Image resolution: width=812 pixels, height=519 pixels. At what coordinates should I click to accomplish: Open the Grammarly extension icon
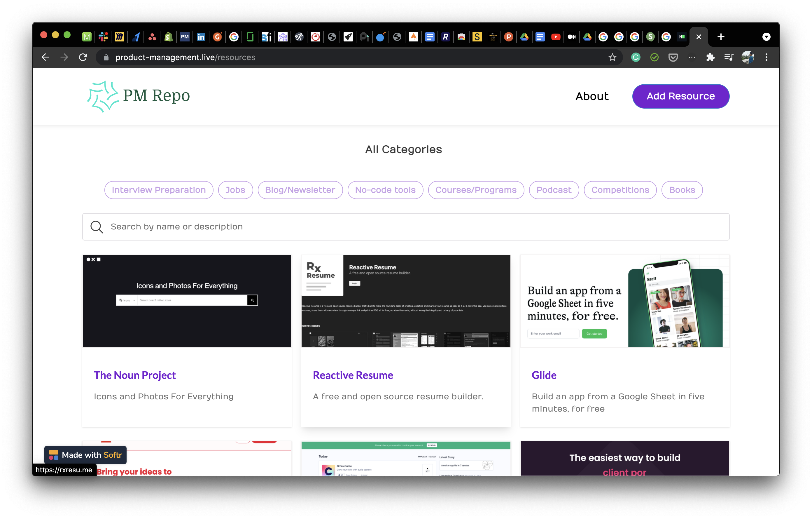pos(636,58)
